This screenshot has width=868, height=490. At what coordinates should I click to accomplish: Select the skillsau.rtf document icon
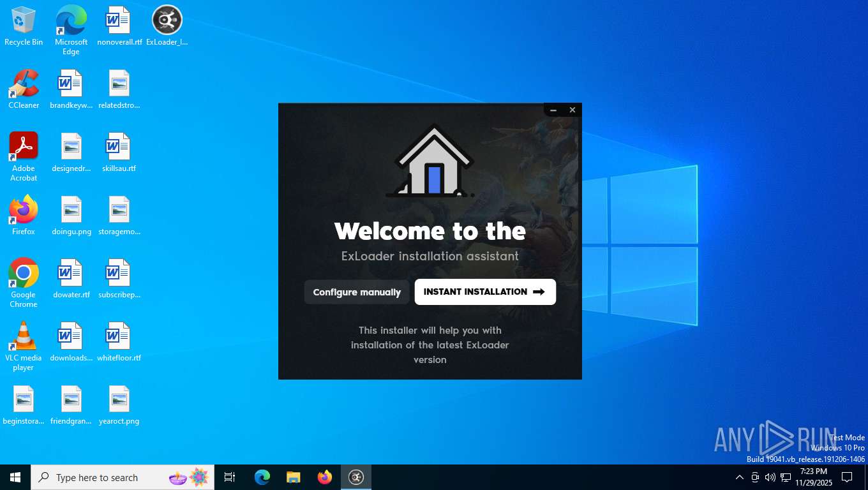(x=119, y=152)
